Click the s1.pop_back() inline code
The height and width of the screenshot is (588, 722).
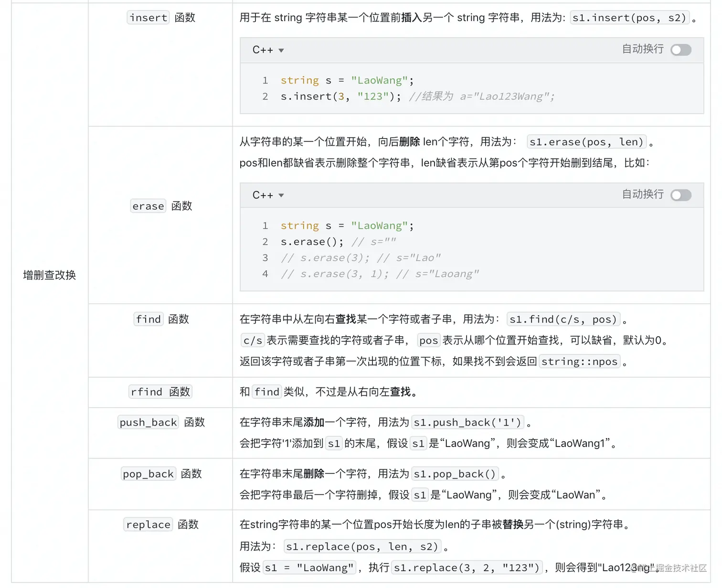click(455, 474)
